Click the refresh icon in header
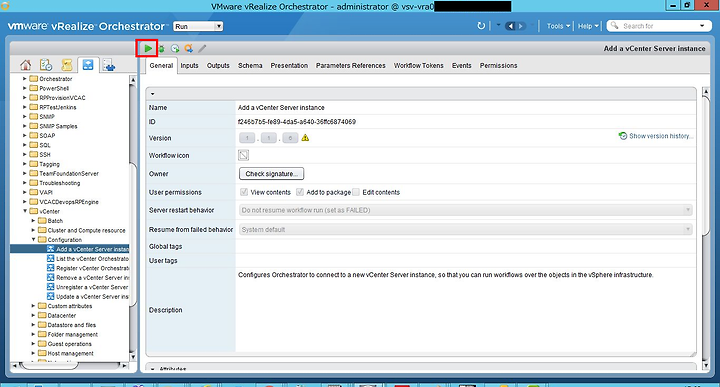This screenshot has width=720, height=387. click(481, 26)
